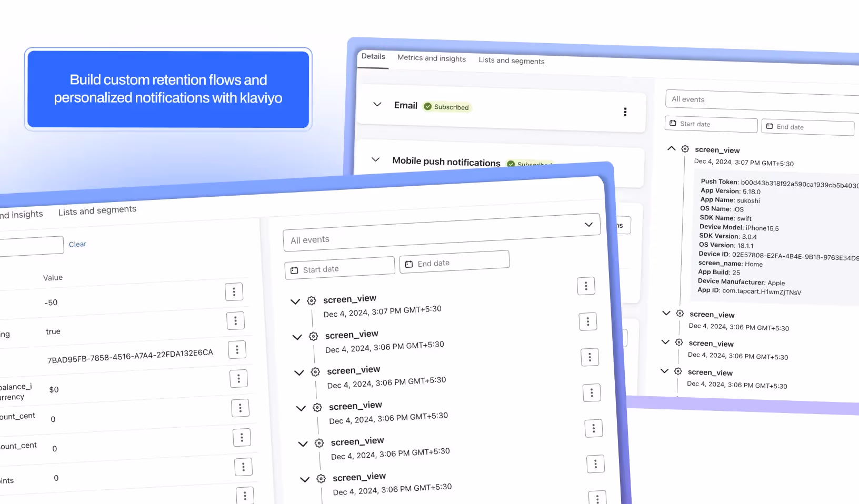This screenshot has height=504, width=859.
Task: Open three-dot menu for -50 value row
Action: coord(234,291)
